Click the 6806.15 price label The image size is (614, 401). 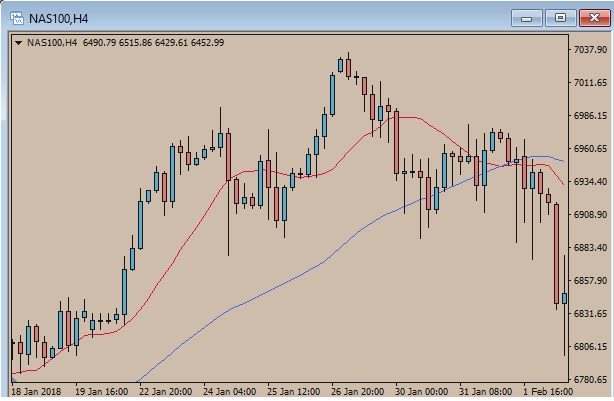click(590, 347)
